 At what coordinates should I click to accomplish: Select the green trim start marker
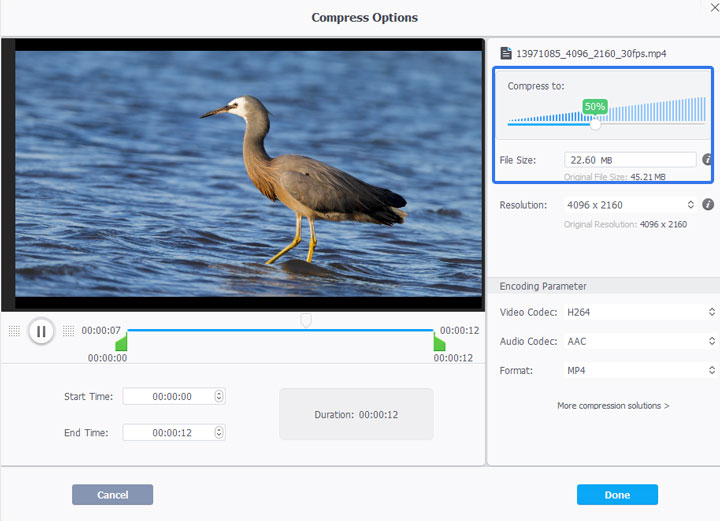pyautogui.click(x=122, y=342)
